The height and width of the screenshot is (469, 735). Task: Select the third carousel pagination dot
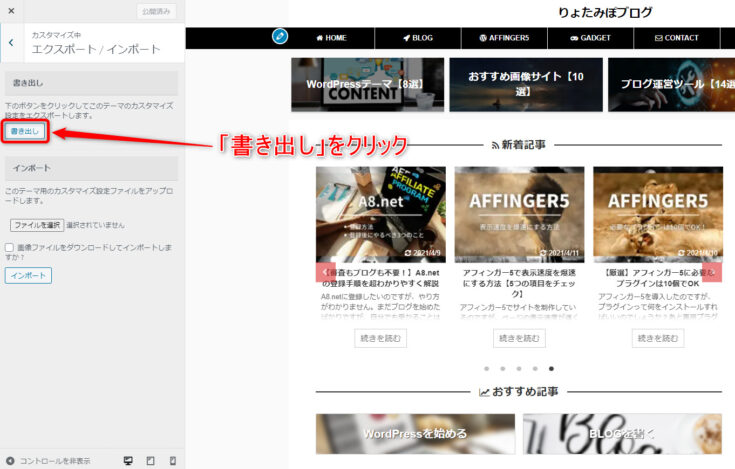(519, 369)
